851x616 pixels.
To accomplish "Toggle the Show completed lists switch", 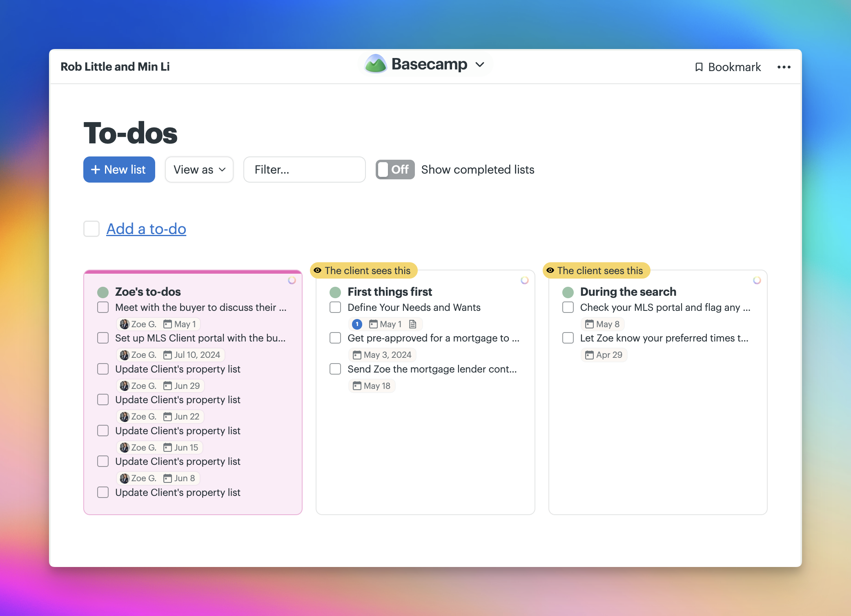I will (x=395, y=170).
